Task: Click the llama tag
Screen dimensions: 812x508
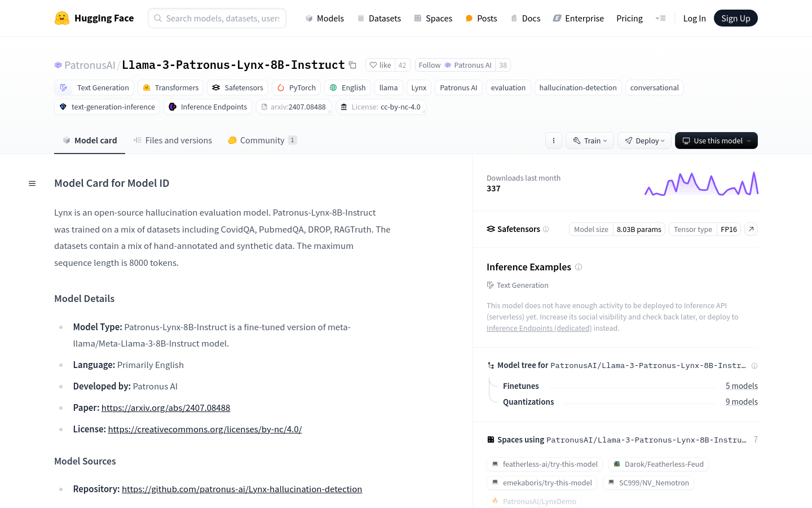Action: coord(389,87)
